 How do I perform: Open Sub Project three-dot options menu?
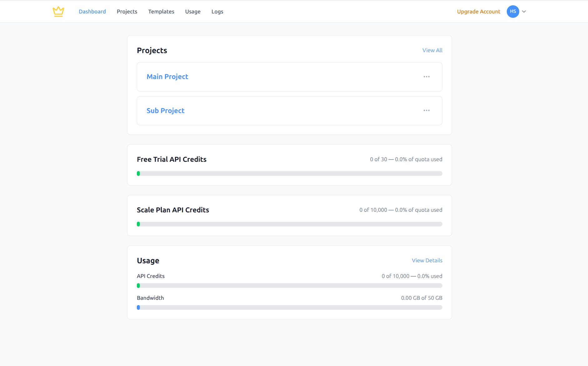[426, 111]
